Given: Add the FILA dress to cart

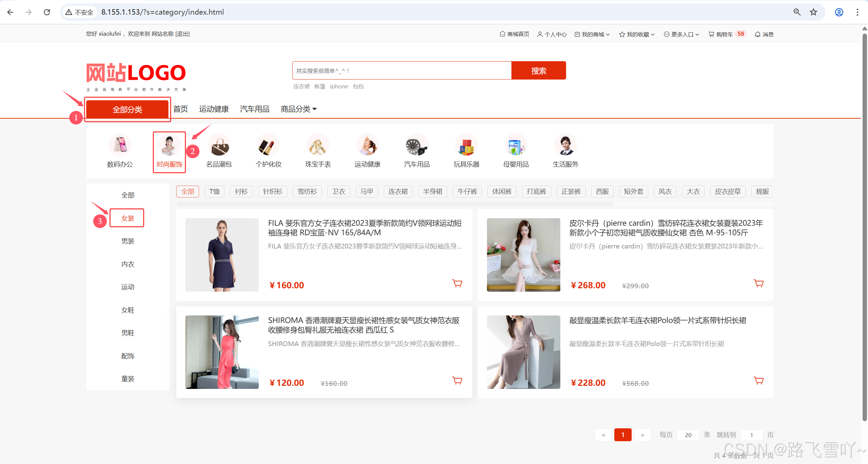Looking at the screenshot, I should point(457,283).
